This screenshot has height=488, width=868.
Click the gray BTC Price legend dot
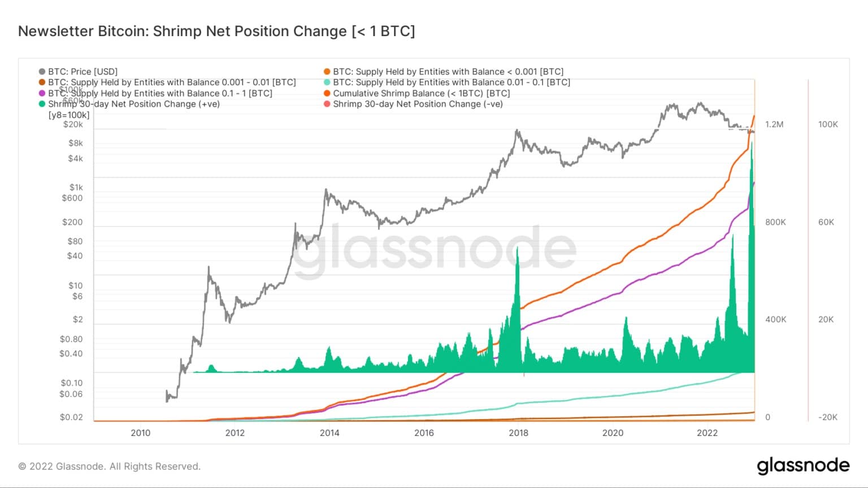click(x=42, y=72)
